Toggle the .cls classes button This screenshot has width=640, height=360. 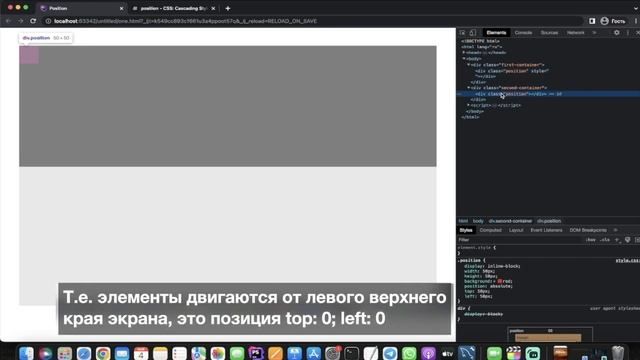[x=604, y=240]
